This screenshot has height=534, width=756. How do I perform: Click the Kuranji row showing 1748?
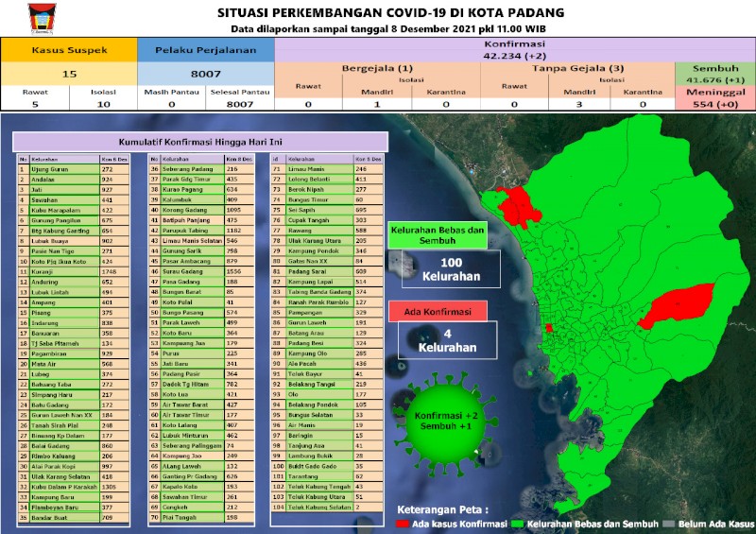tap(74, 271)
